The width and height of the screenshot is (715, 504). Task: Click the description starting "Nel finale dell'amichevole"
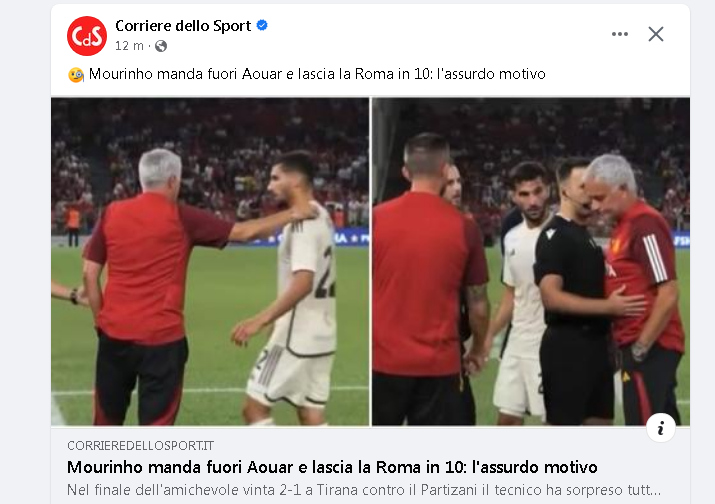click(364, 490)
